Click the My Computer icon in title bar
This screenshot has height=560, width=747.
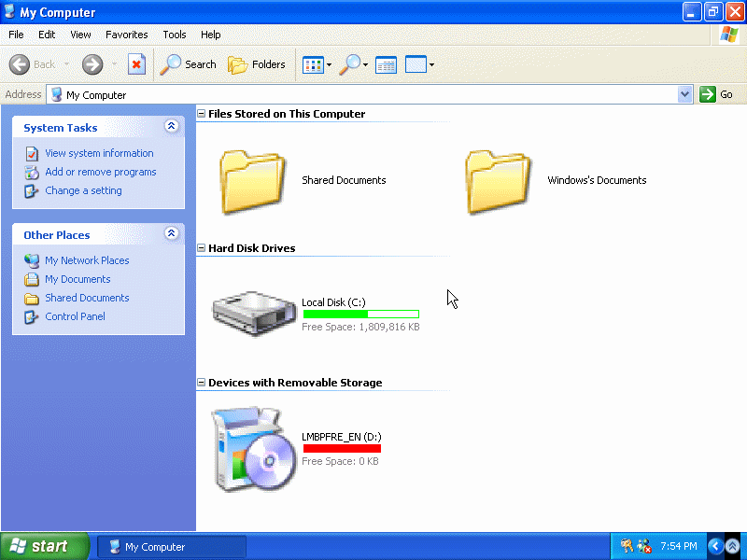point(9,11)
